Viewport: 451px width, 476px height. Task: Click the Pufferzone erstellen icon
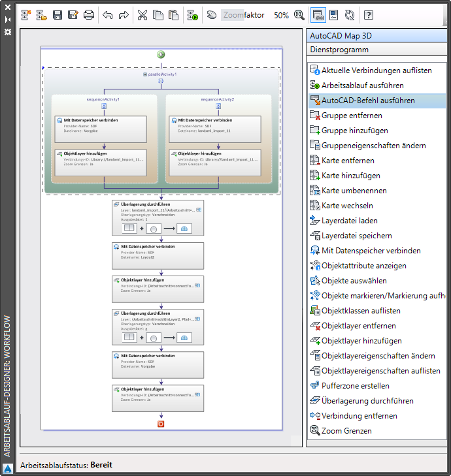coord(315,385)
